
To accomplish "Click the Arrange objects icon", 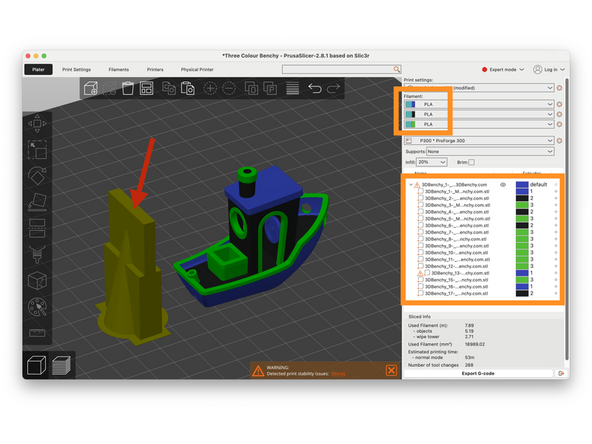I will point(146,88).
